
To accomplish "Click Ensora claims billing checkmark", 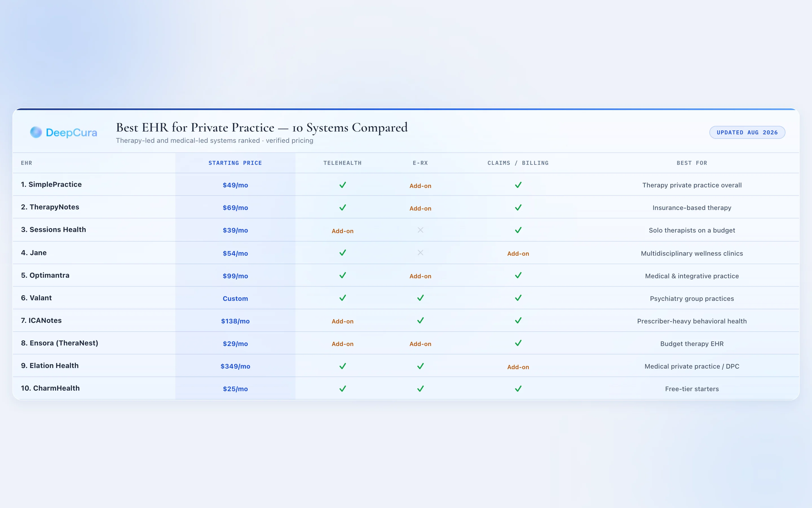I will 518,343.
